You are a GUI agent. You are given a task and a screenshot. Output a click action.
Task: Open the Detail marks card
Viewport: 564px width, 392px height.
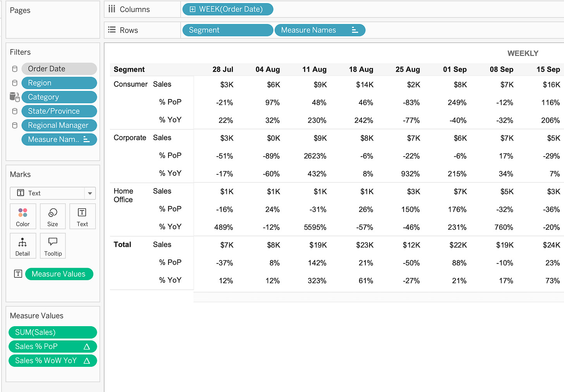(23, 246)
